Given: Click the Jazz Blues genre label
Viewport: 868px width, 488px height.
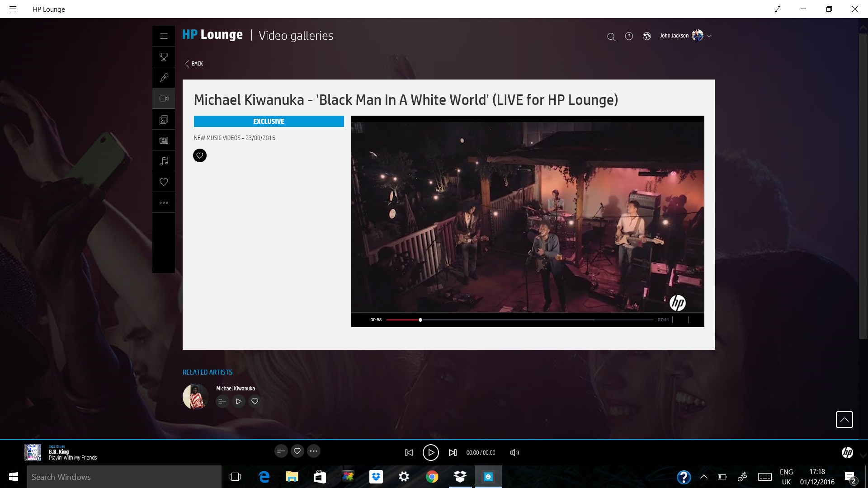Looking at the screenshot, I should 57,446.
